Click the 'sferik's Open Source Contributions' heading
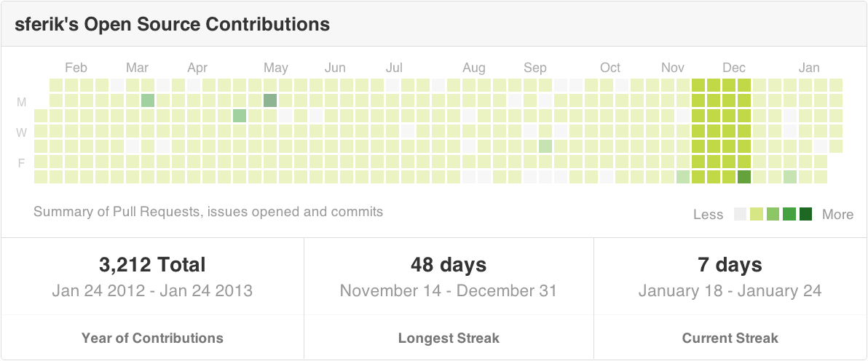This screenshot has height=361, width=868. click(x=172, y=24)
